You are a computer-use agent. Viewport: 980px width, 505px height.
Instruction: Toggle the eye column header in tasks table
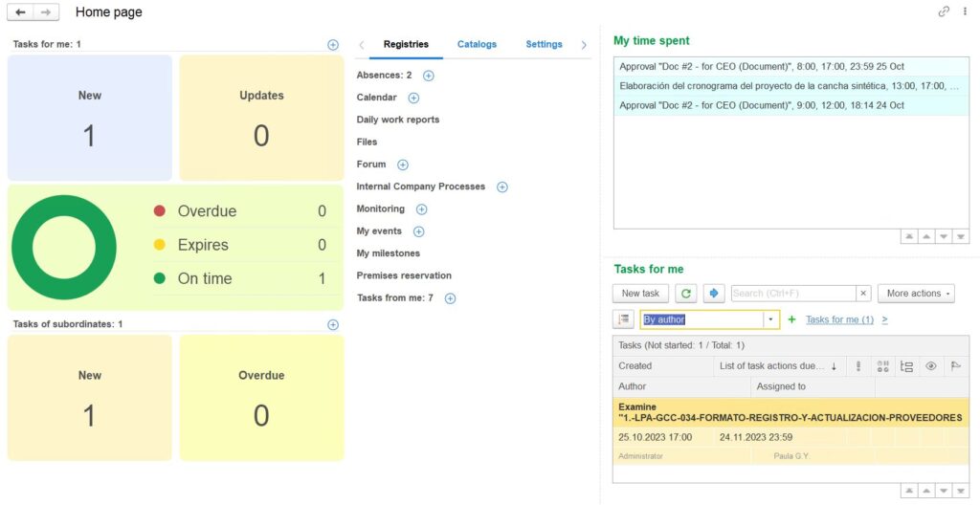[930, 366]
